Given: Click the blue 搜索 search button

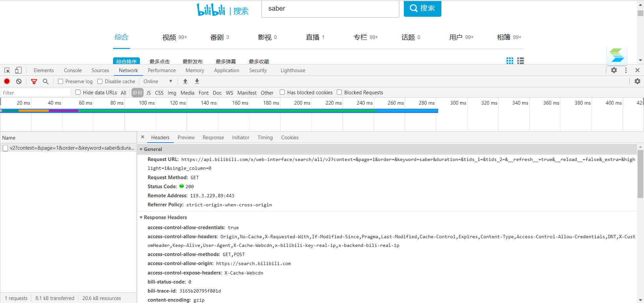Looking at the screenshot, I should click(x=422, y=8).
